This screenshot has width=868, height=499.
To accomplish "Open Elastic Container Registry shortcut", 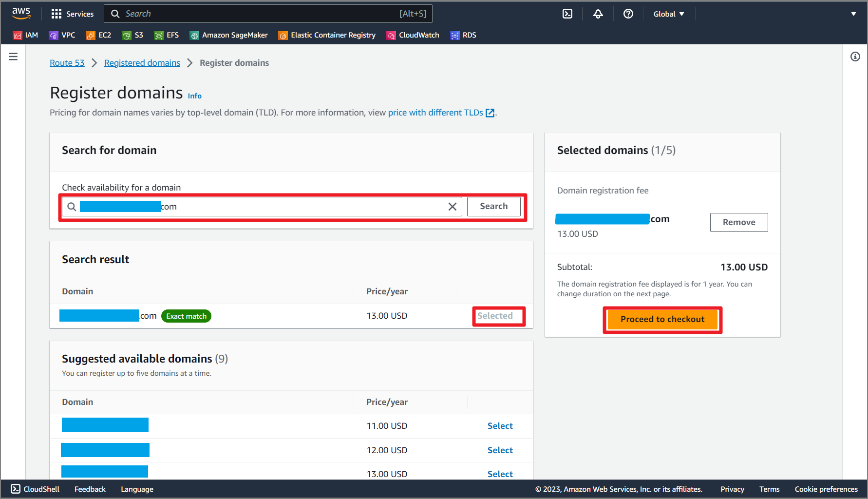I will coord(327,35).
